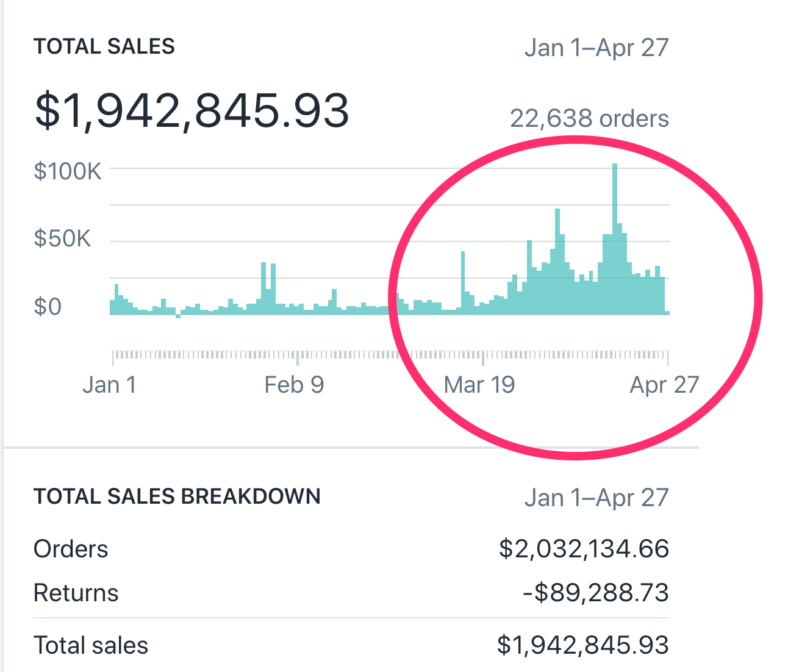Click the $50K y-axis label
The image size is (788, 672).
pyautogui.click(x=62, y=238)
